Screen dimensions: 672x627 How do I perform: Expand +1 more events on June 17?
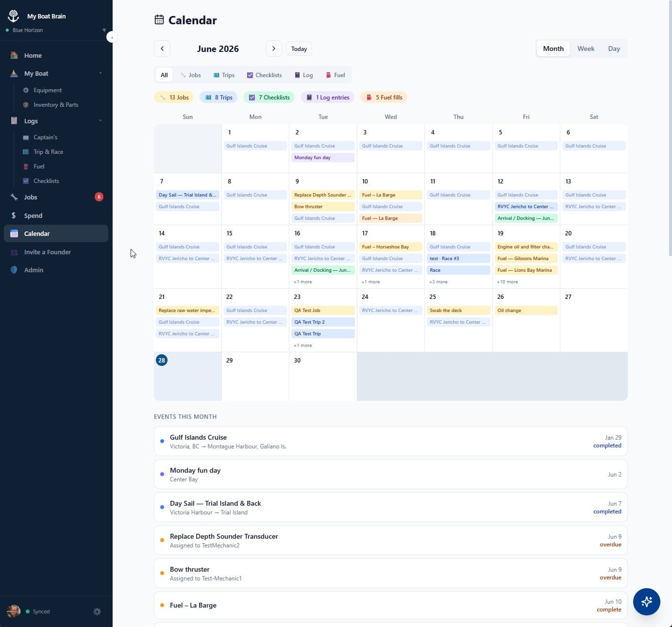coord(370,282)
